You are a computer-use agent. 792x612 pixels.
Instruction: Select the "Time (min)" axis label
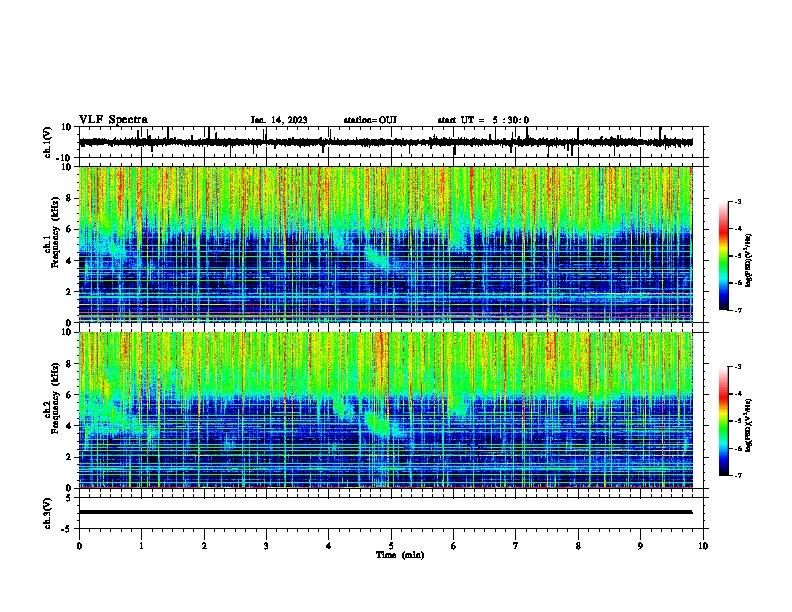click(x=400, y=555)
